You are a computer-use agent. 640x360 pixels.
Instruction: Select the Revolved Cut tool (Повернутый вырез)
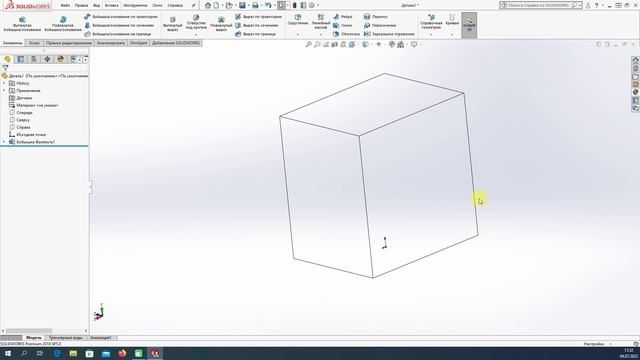(221, 24)
